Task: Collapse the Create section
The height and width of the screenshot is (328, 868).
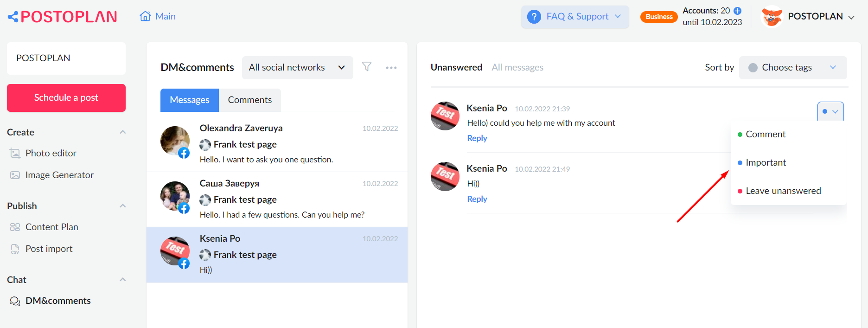Action: tap(123, 132)
